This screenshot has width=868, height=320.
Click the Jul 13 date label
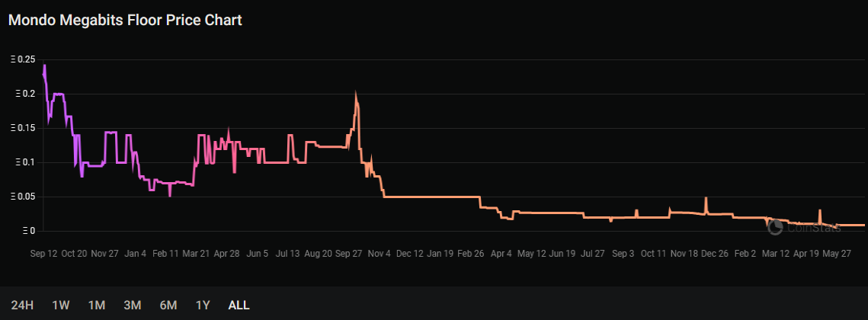pos(287,254)
